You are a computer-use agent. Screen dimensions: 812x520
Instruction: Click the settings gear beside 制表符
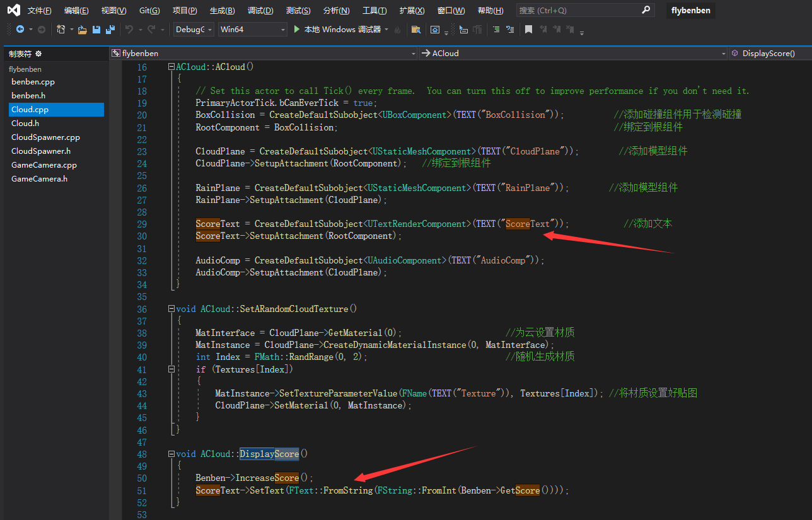click(38, 54)
